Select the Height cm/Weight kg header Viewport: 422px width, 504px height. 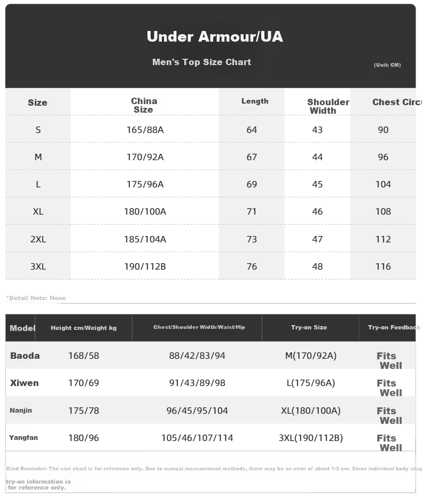coord(84,328)
